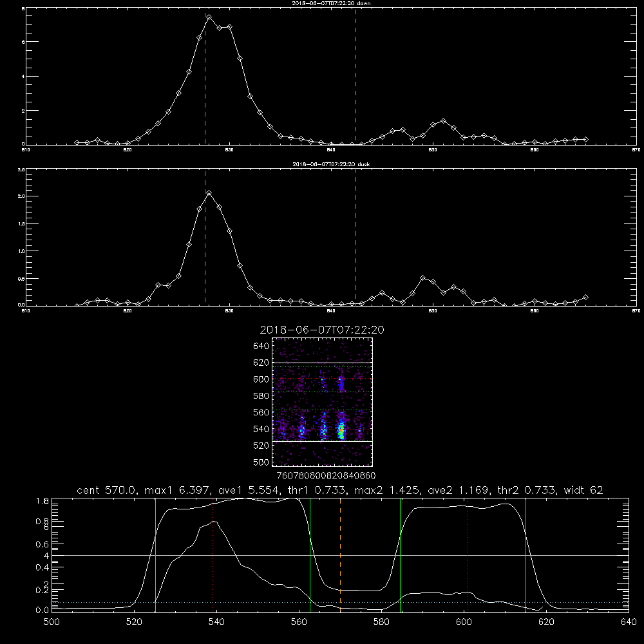Click the "840" x-axis label under dusk plot
This screenshot has height=644, width=644.
click(331, 311)
